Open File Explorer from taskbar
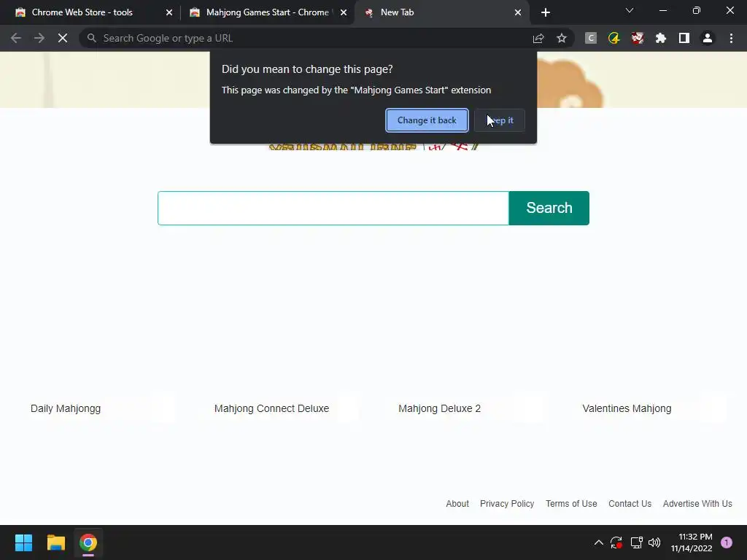Screen dimensions: 747x560 click(55, 542)
